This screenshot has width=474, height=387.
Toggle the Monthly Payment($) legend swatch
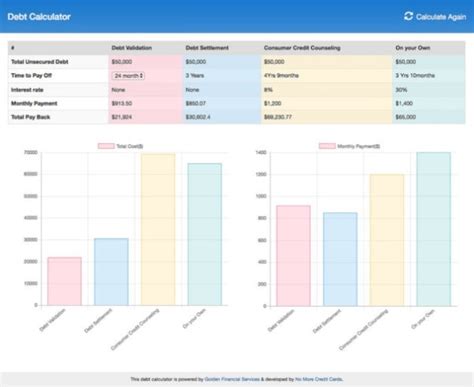pos(327,146)
